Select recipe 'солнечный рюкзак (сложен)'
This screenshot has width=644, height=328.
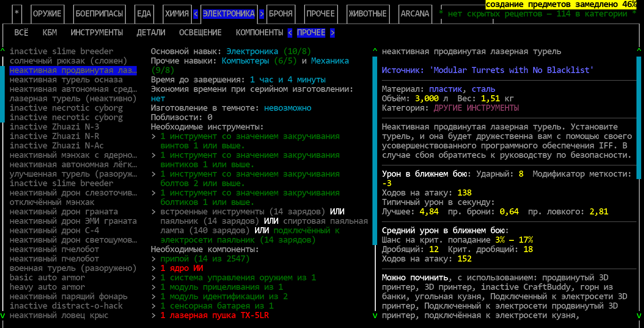tap(68, 61)
